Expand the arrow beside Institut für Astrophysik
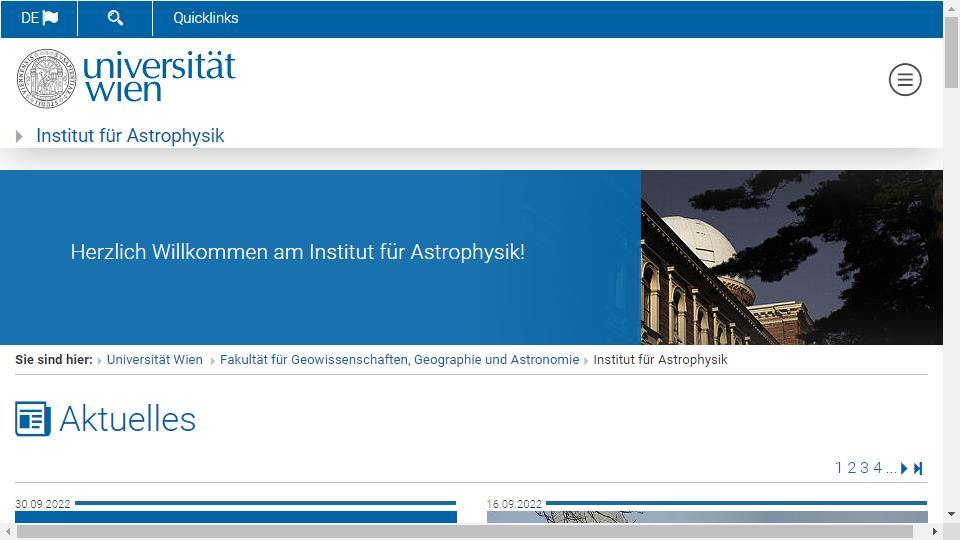960x540 pixels. click(19, 136)
